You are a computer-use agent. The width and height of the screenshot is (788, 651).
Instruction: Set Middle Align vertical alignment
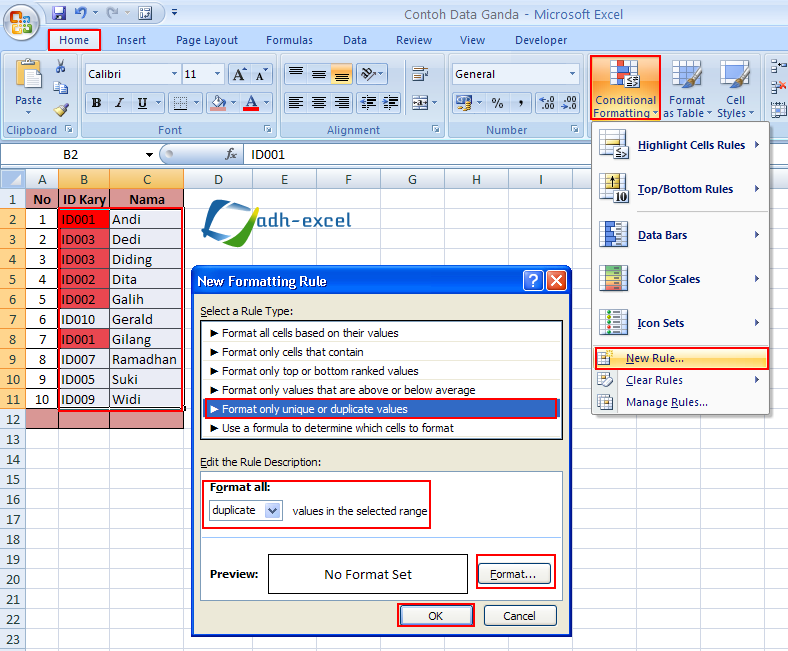319,74
